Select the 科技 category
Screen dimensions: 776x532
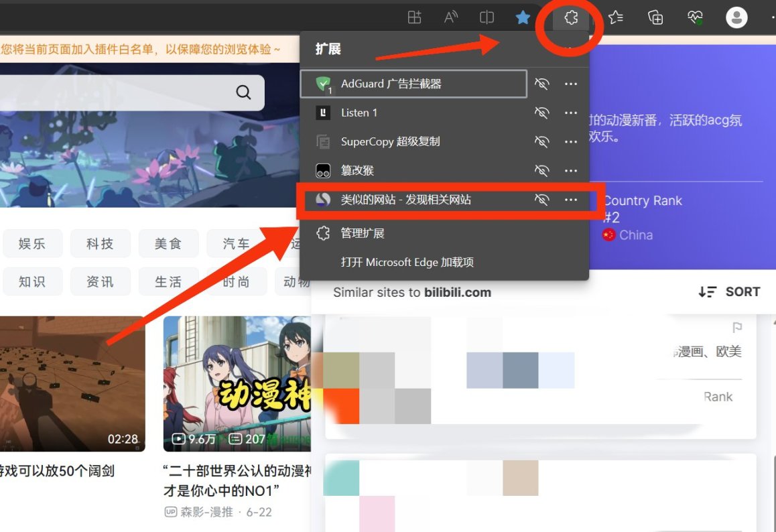pyautogui.click(x=100, y=243)
